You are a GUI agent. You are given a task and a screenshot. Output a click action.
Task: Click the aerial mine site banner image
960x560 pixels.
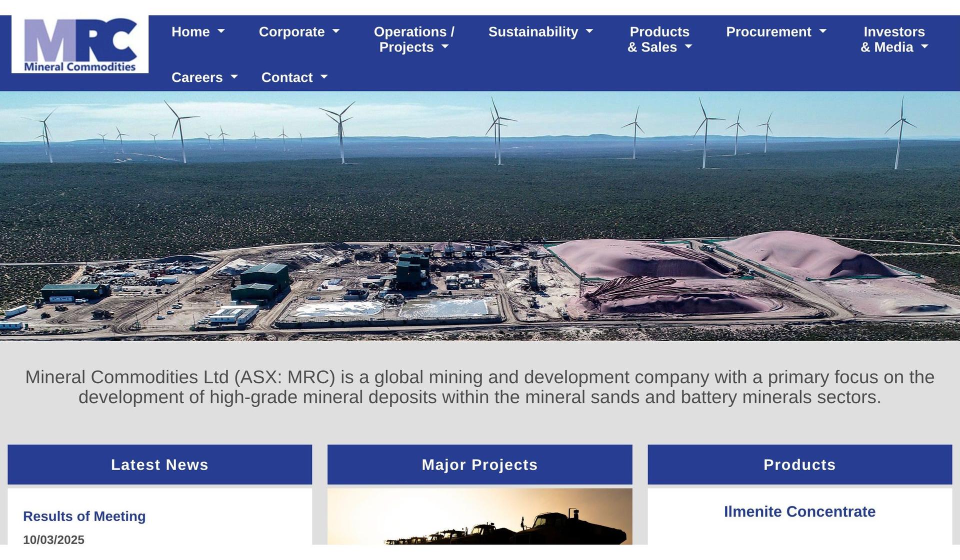pos(479,216)
